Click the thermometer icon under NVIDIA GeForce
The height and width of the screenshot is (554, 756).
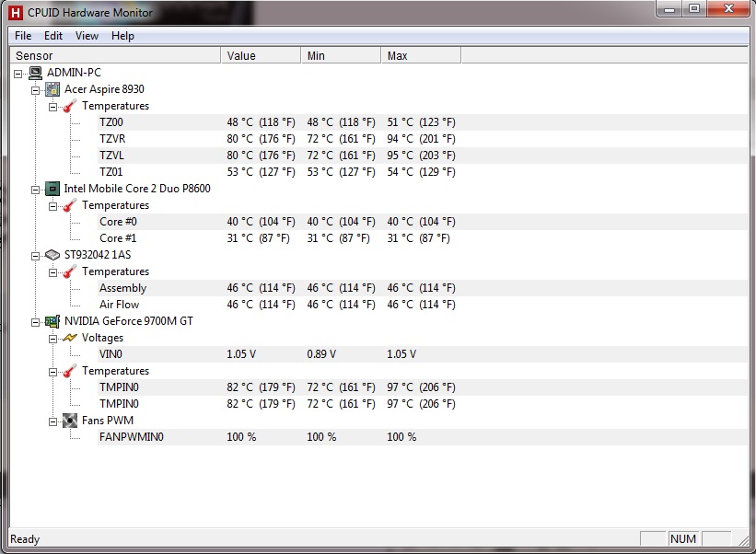(x=70, y=371)
